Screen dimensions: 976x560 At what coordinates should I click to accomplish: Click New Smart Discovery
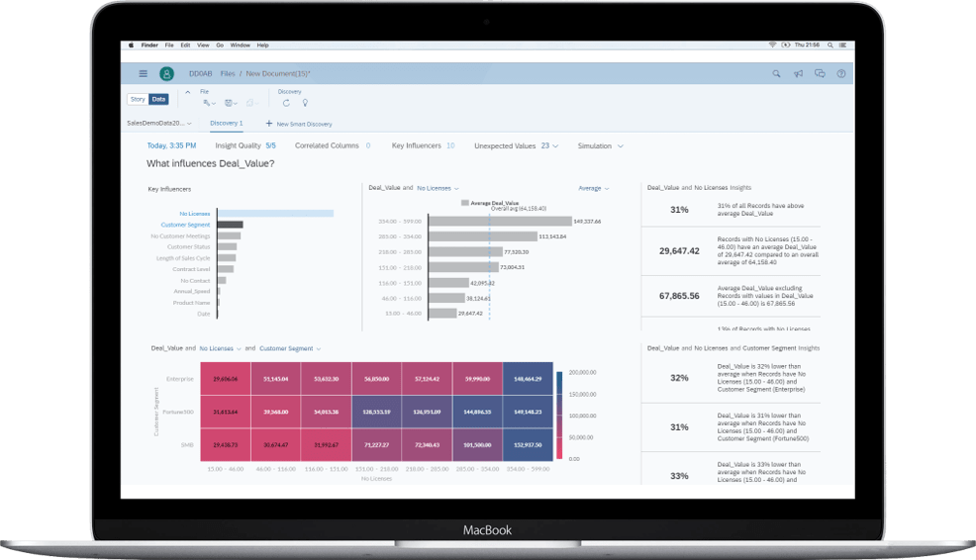(x=299, y=124)
